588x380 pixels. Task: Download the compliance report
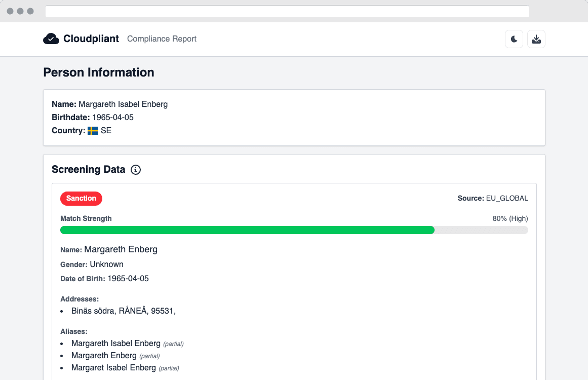[536, 39]
